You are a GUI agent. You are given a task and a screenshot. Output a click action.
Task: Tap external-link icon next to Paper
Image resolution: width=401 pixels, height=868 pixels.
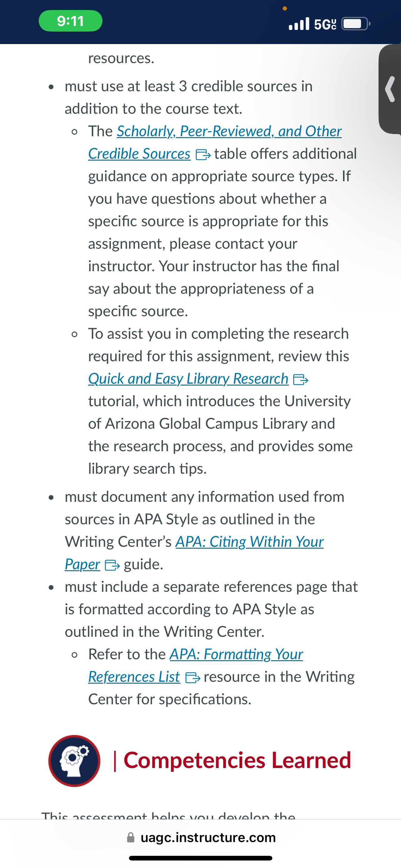pos(112,565)
